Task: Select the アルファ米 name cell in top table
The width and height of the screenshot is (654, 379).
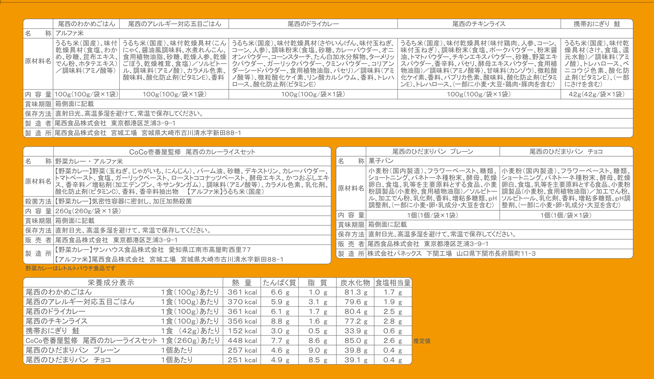Action: (69, 33)
